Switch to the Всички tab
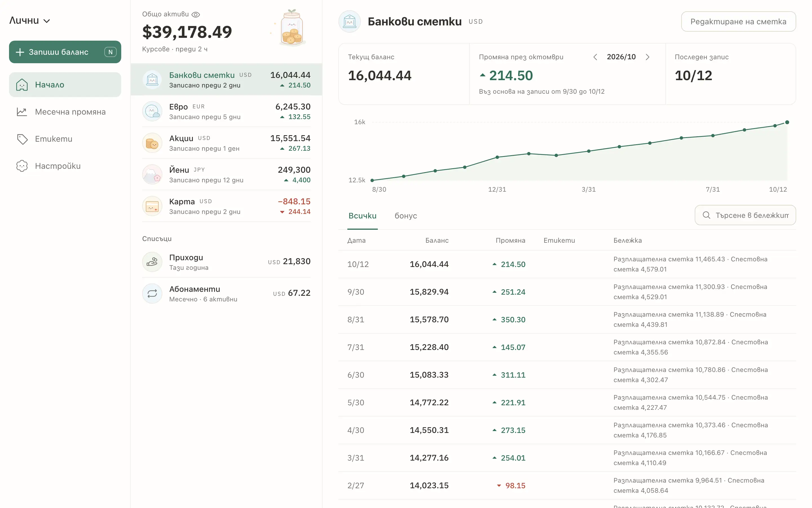 (362, 216)
